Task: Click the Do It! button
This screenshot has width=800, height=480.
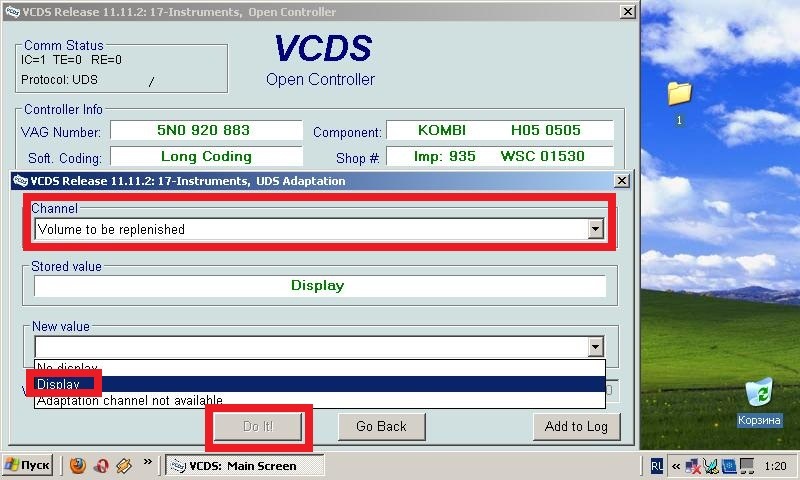Action: pos(258,426)
